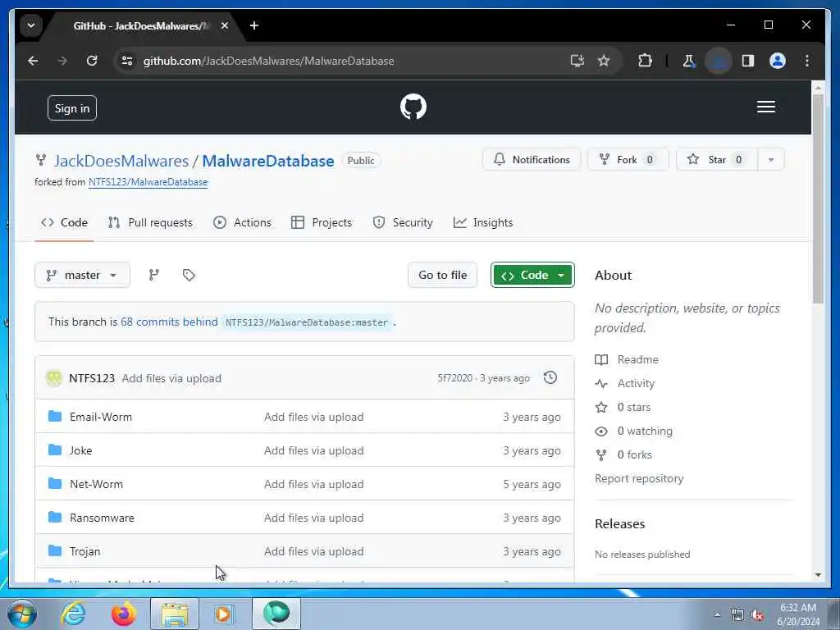Open the Trojan folder
Viewport: 840px width, 630px height.
pos(84,551)
